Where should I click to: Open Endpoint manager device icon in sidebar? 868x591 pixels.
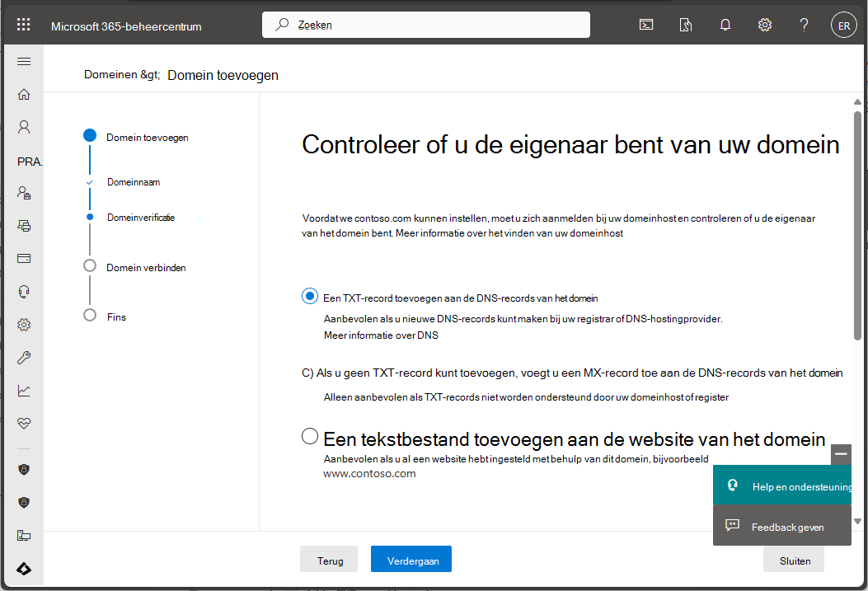tap(24, 536)
